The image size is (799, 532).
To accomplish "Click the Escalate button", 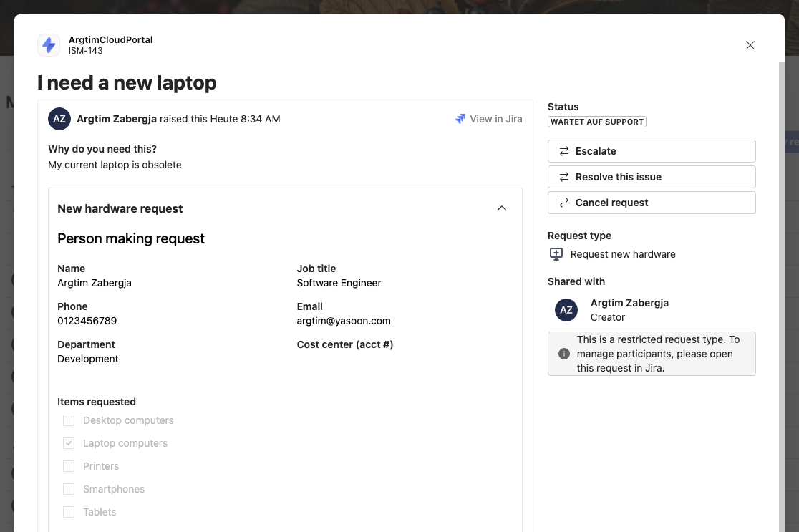I will tap(652, 151).
